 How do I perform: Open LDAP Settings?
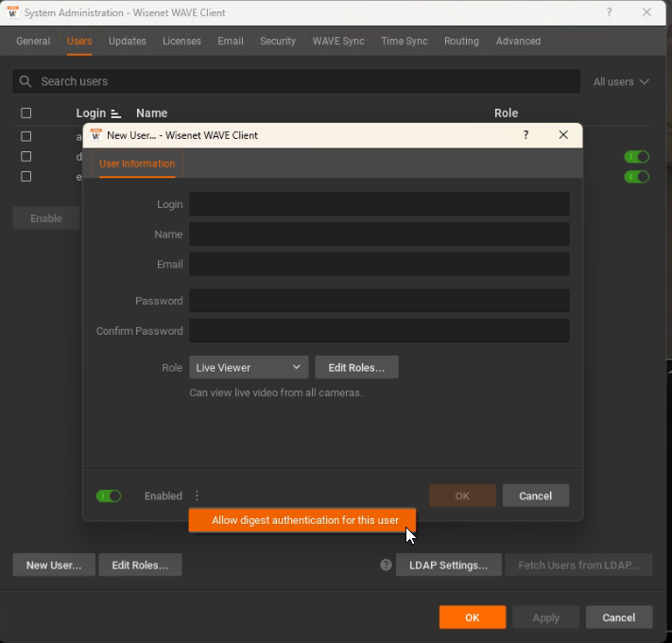pos(448,565)
